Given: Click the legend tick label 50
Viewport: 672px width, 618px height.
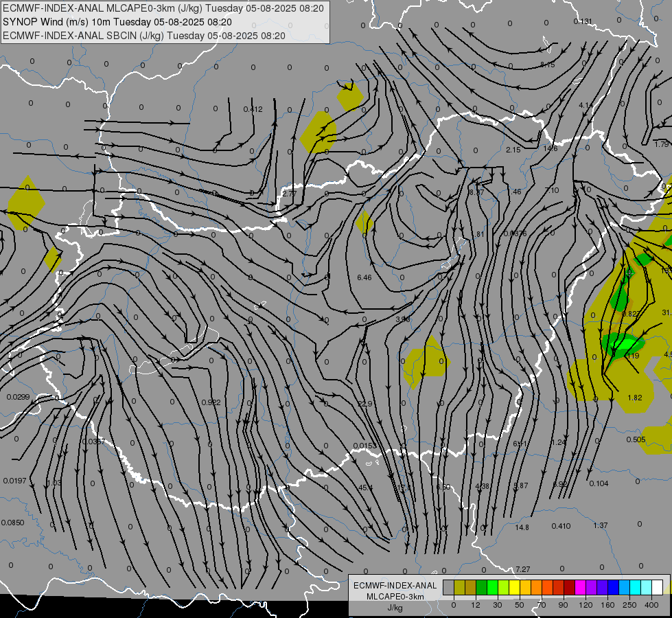Looking at the screenshot, I should point(519,605).
